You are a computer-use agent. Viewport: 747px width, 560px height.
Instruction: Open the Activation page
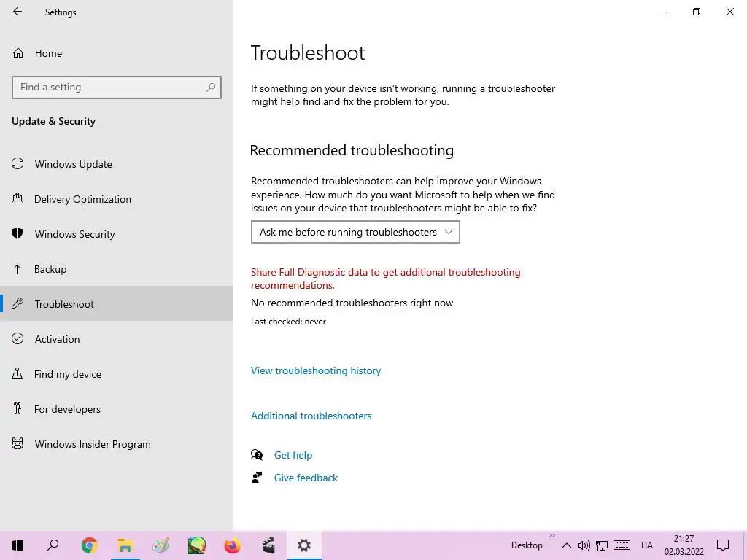pyautogui.click(x=117, y=339)
